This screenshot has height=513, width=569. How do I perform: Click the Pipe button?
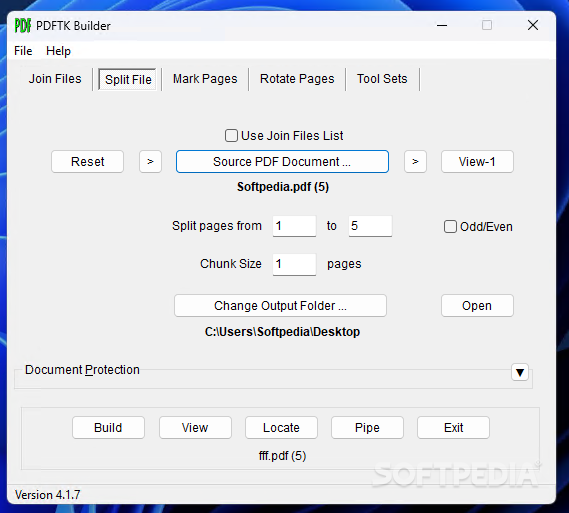point(367,427)
